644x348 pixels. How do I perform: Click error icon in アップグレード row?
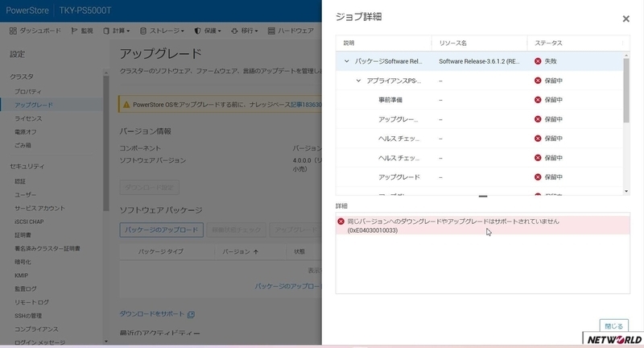(x=538, y=177)
